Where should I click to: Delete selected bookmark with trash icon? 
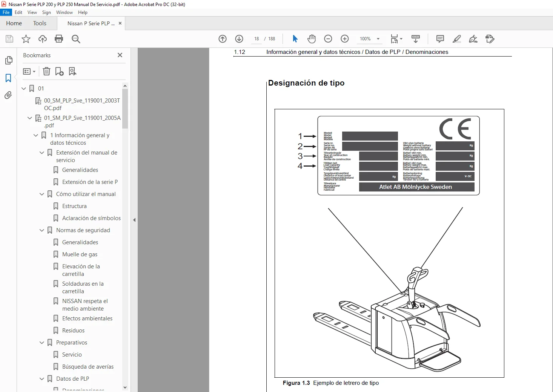tap(46, 71)
